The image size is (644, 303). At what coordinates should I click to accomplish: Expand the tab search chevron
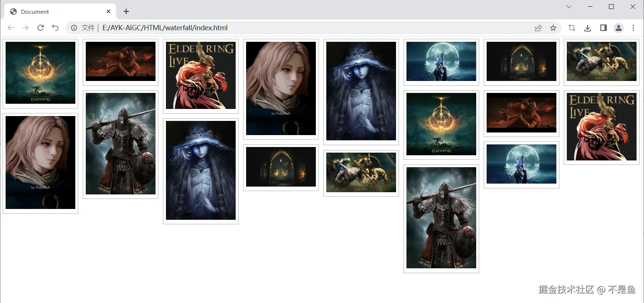pos(569,7)
